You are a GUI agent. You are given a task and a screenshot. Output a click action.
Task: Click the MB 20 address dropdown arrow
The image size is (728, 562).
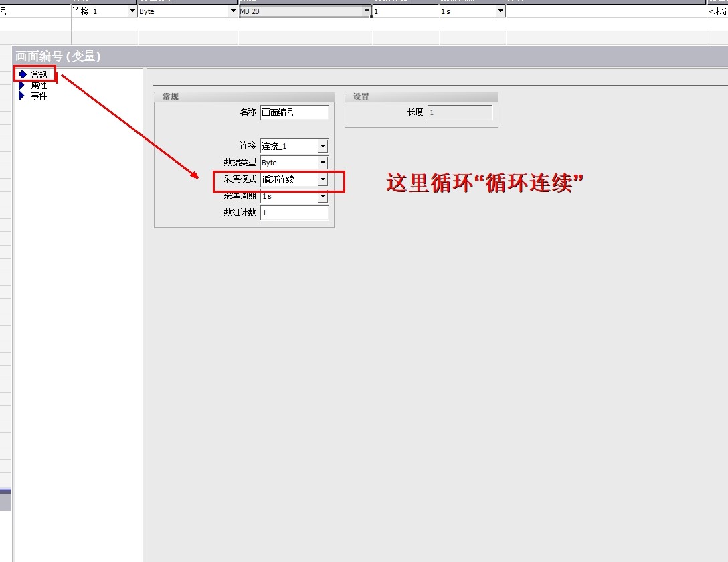coord(367,11)
